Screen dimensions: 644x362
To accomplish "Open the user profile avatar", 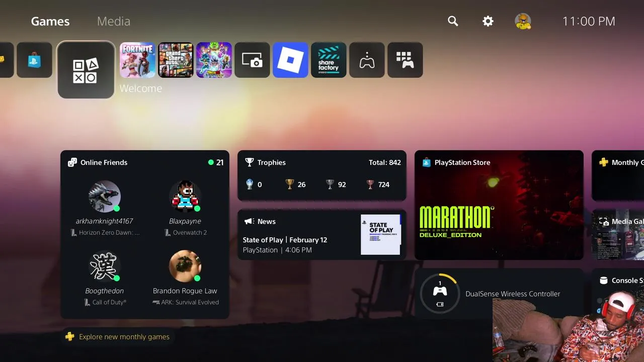I will pyautogui.click(x=523, y=21).
